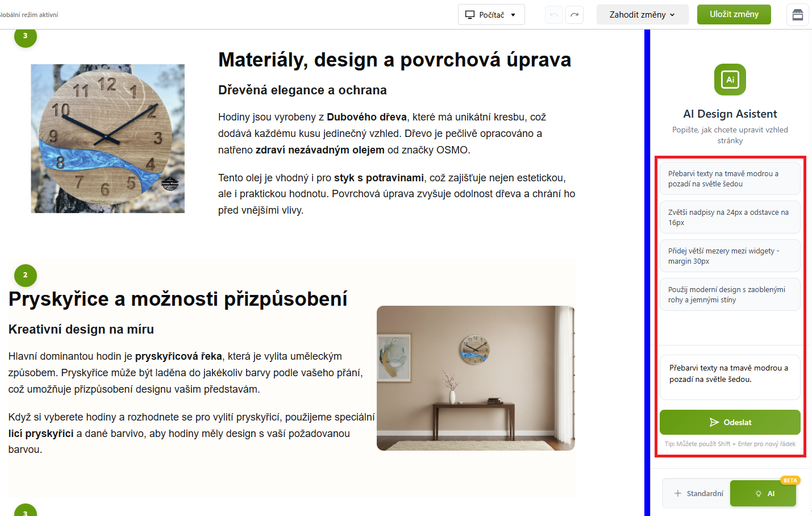Screen dimensions: 812x516
Task: Open the store icon in top right
Action: tap(797, 15)
